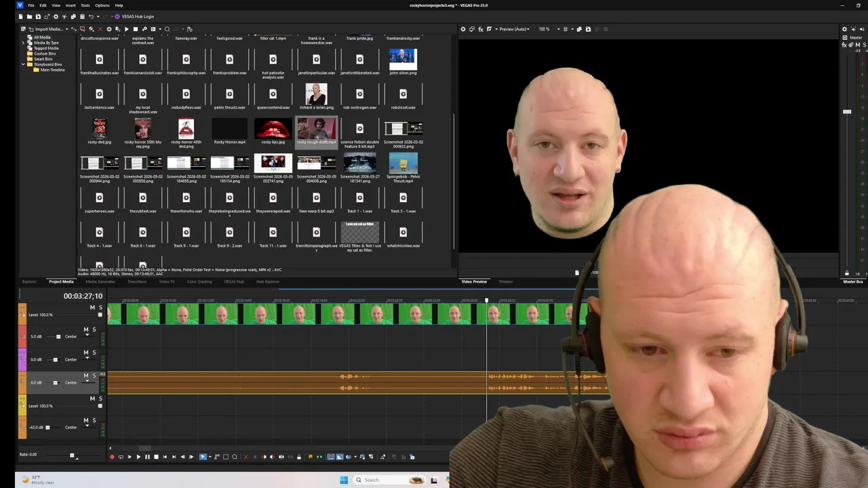Viewport: 868px width, 488px height.
Task: Go to end of project
Action: point(174,457)
